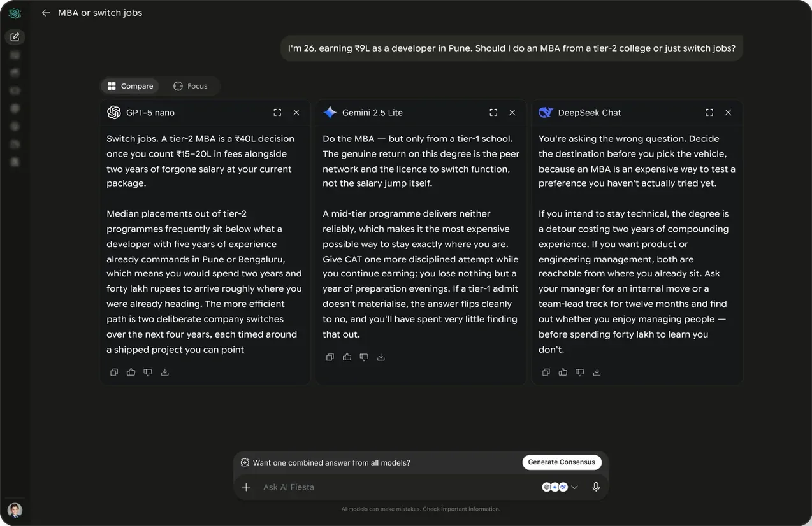Expand the GPT-5 nano response to fullscreen

277,112
